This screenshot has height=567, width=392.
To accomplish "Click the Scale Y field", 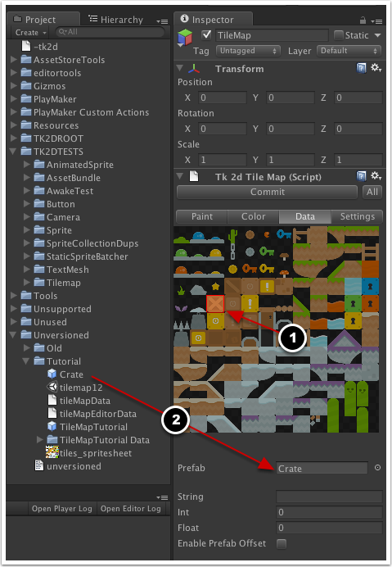I will click(x=291, y=160).
